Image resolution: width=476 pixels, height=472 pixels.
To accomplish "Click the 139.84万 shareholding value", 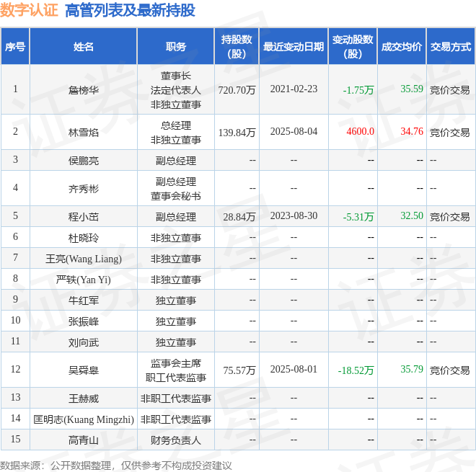I will coord(237,133).
